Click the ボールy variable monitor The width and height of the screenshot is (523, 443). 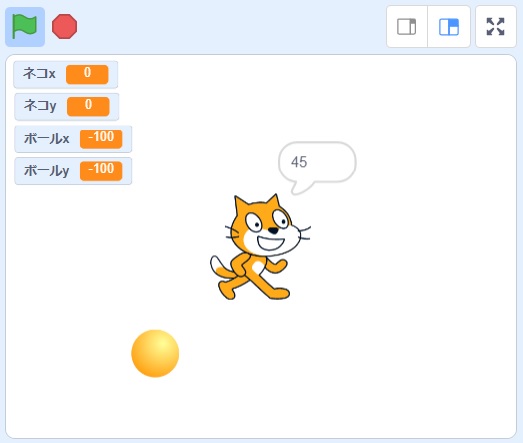(x=73, y=171)
